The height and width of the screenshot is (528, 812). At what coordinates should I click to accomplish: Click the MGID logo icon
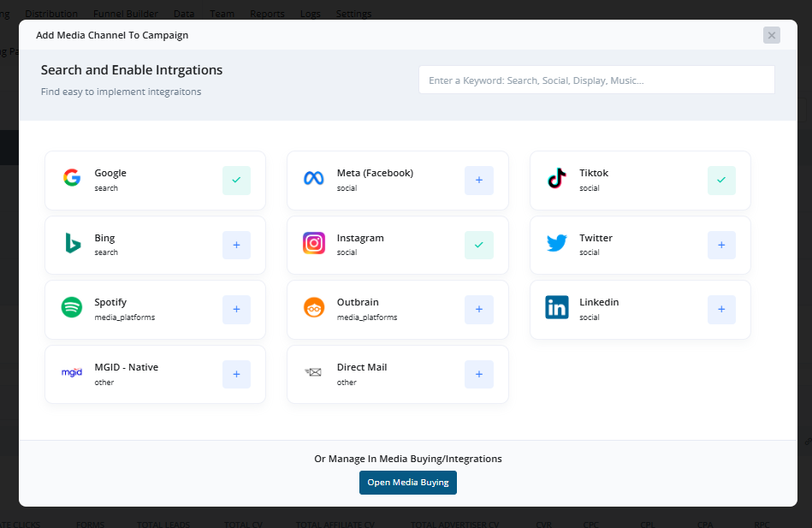tap(72, 372)
